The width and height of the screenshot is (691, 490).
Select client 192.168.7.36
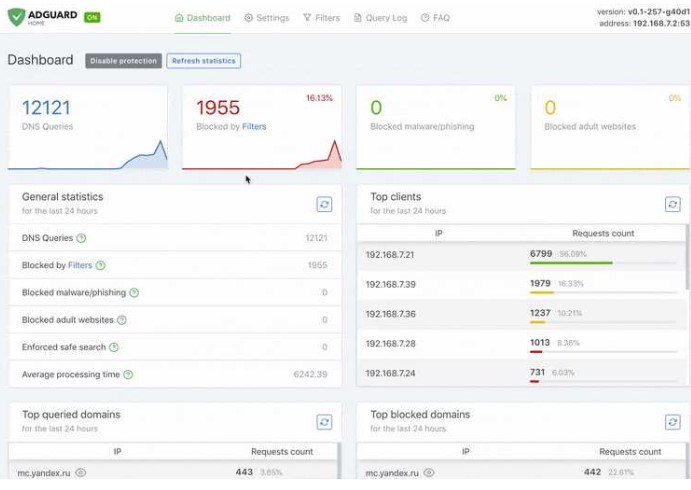coord(390,314)
